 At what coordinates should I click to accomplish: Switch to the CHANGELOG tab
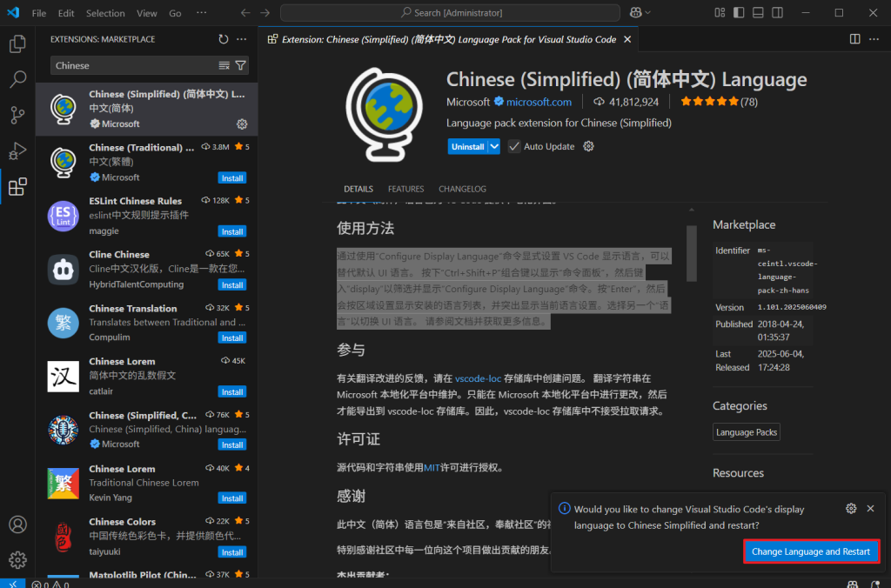tap(463, 189)
